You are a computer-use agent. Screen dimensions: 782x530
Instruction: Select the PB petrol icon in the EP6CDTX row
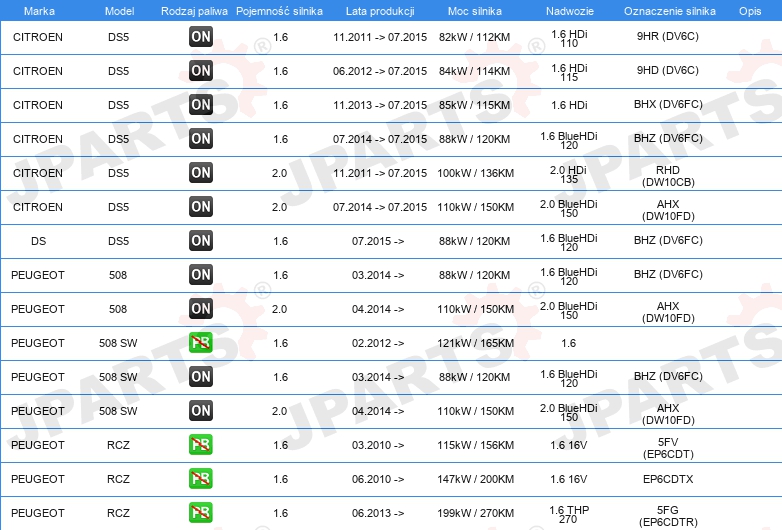tap(201, 478)
